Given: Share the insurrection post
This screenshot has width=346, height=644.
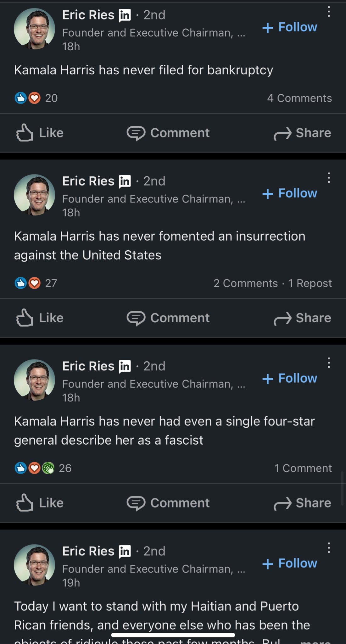Looking at the screenshot, I should point(302,318).
